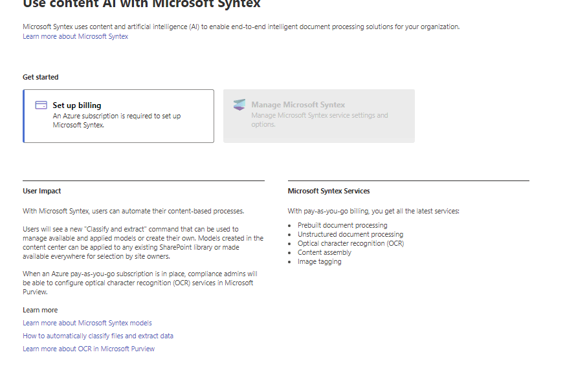
Task: Open Learn more about OCR in Purview
Action: [x=89, y=349]
